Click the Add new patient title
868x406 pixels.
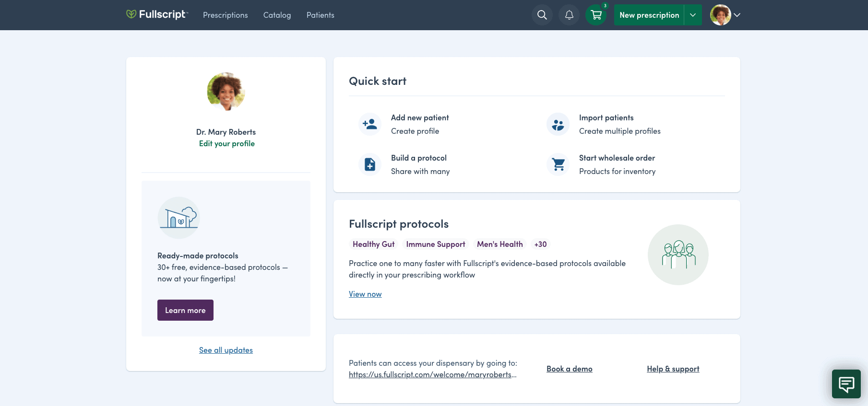point(420,117)
